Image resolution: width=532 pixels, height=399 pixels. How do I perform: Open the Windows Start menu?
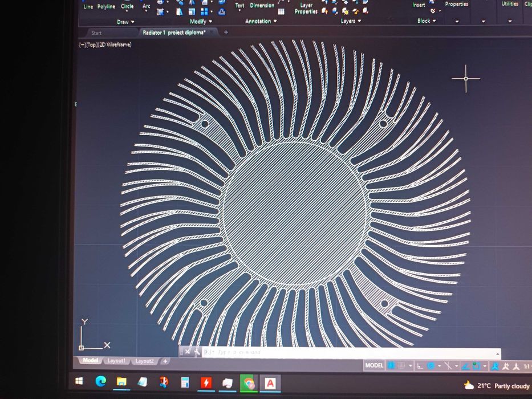coord(79,381)
